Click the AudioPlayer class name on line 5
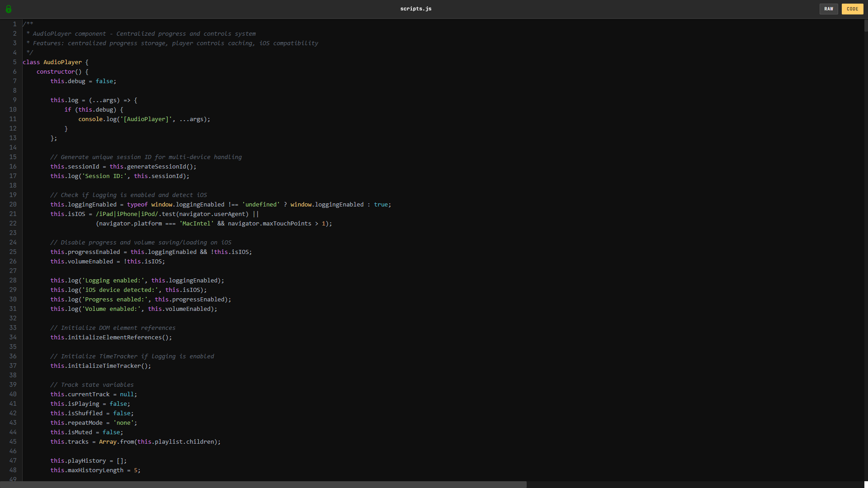868x488 pixels. [62, 62]
